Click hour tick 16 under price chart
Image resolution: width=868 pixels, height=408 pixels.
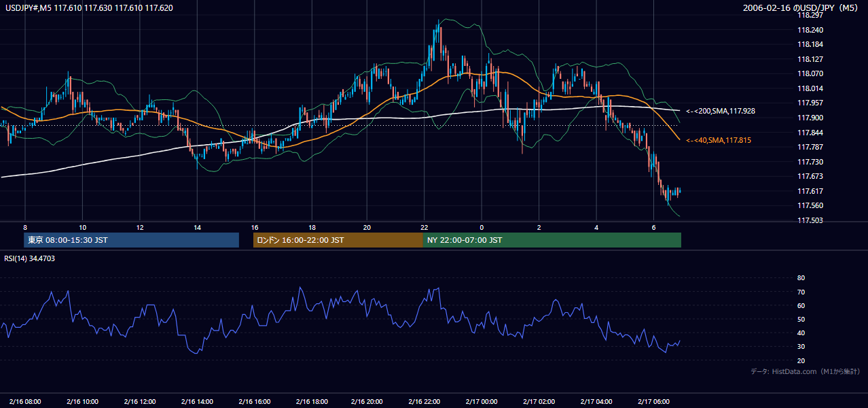[x=253, y=227]
